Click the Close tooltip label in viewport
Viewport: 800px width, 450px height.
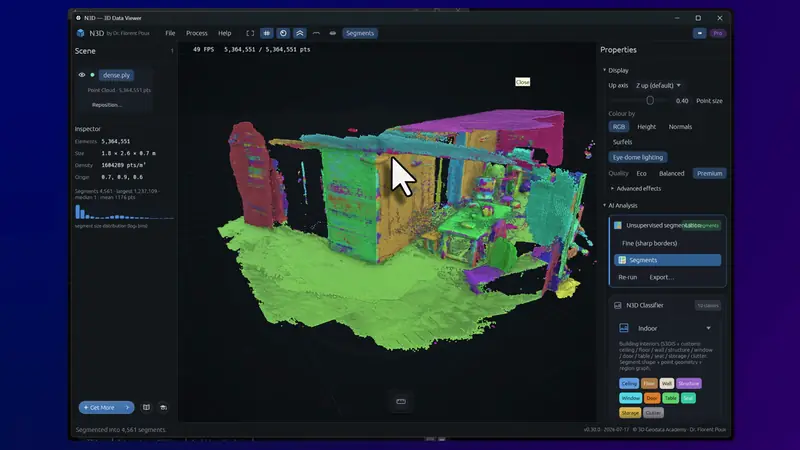[522, 82]
